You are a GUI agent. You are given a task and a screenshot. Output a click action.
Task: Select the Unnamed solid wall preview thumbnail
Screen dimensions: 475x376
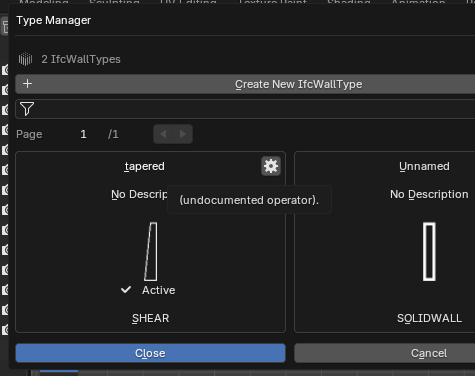[429, 252]
